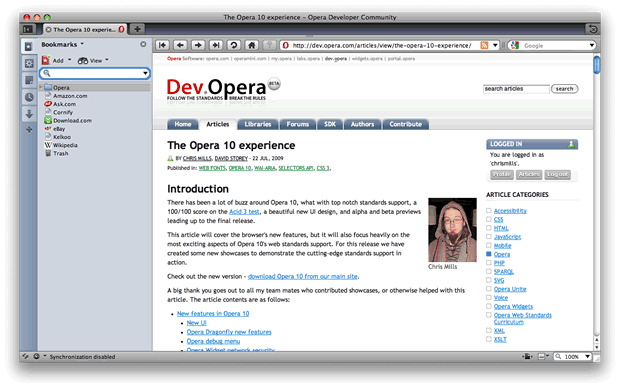Click the Wand password key icon
Screen dimensions: 620x389
point(269,45)
